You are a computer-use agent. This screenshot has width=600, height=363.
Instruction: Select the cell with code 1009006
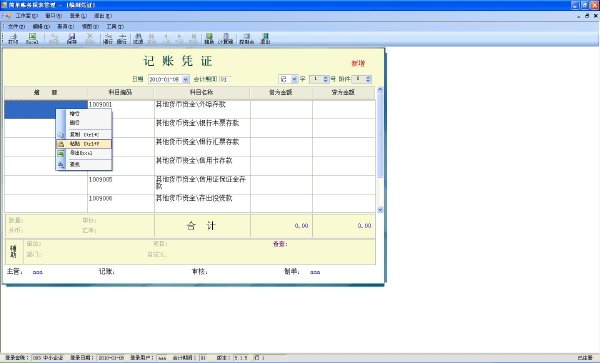(x=121, y=203)
